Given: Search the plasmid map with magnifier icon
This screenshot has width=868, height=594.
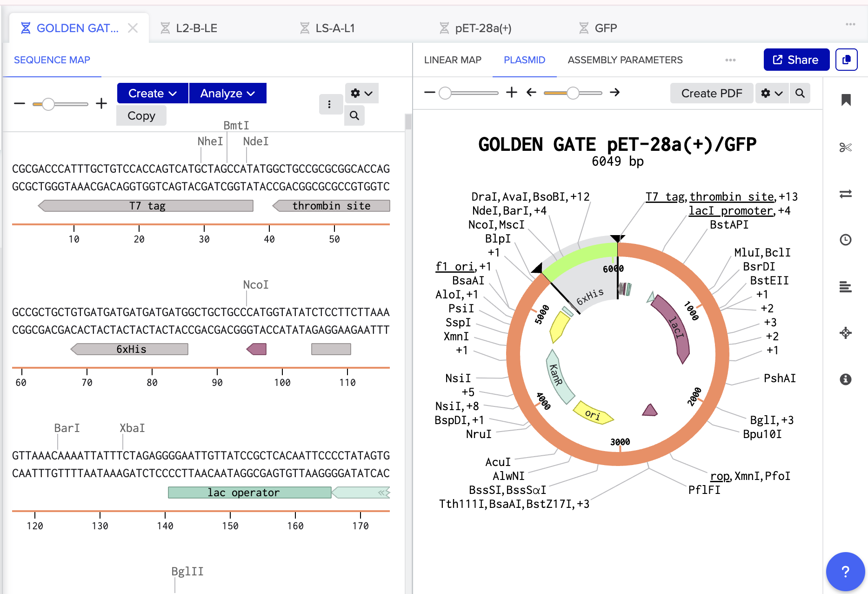Looking at the screenshot, I should pos(800,93).
